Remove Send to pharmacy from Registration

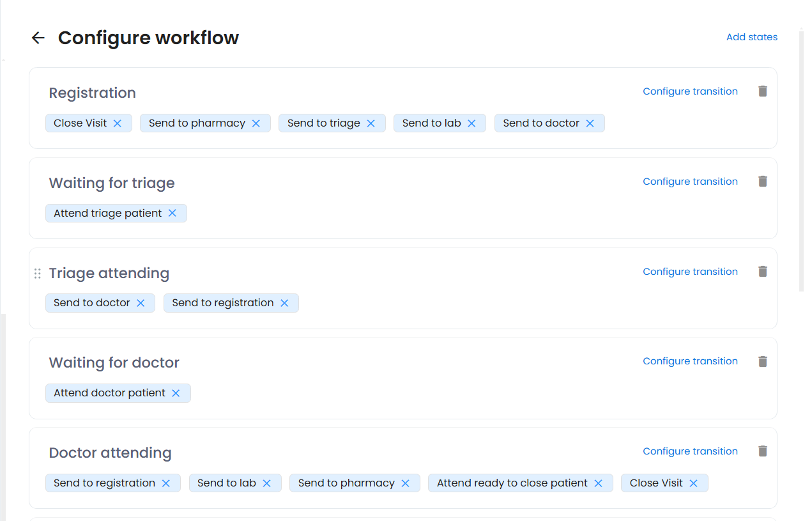256,123
